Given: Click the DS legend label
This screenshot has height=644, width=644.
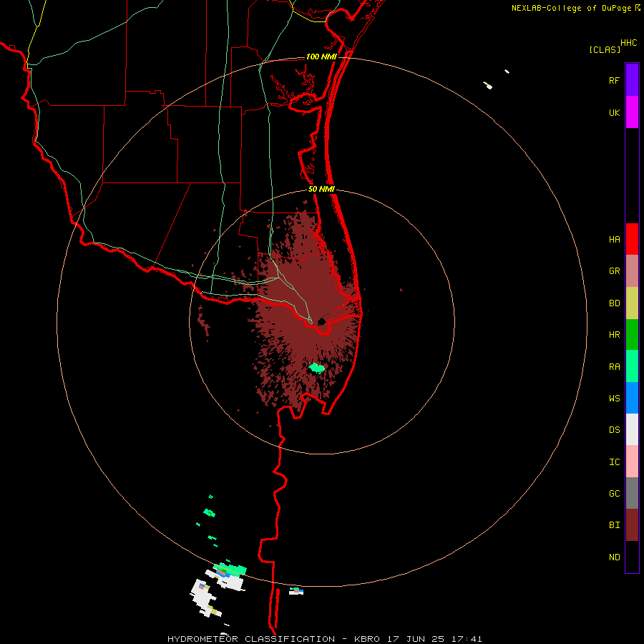Looking at the screenshot, I should tap(614, 430).
